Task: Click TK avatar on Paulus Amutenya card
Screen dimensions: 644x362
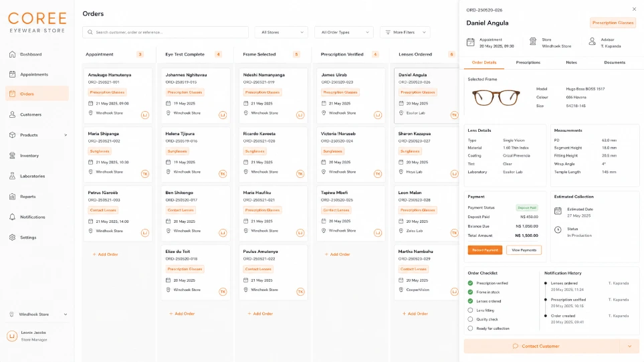Action: pos(300,292)
